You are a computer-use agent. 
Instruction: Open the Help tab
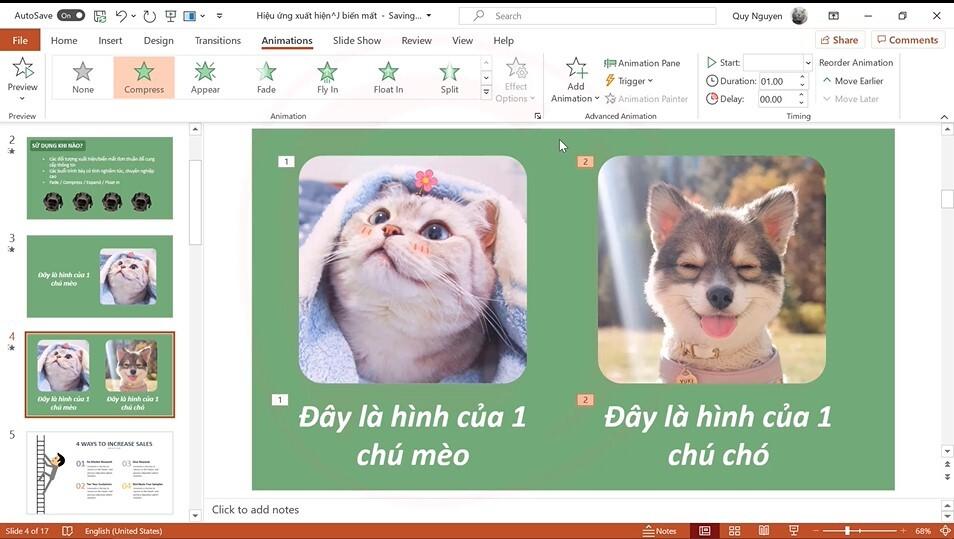(503, 40)
